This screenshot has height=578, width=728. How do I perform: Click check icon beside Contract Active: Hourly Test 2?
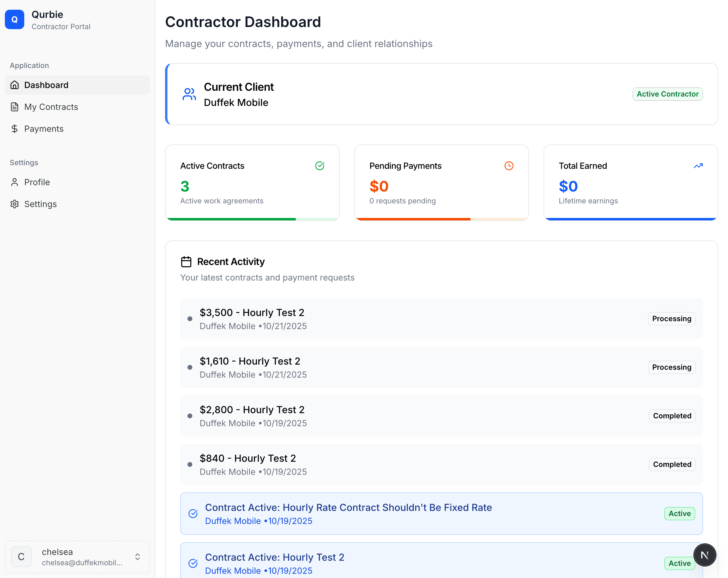point(193,563)
